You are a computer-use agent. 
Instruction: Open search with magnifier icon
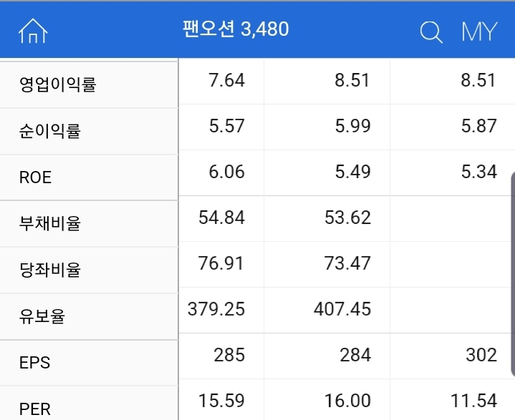[x=430, y=31]
